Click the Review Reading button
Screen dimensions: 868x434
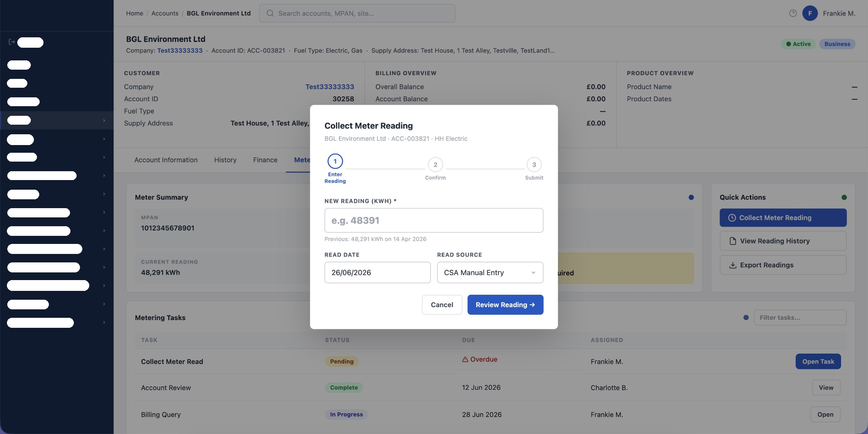505,305
